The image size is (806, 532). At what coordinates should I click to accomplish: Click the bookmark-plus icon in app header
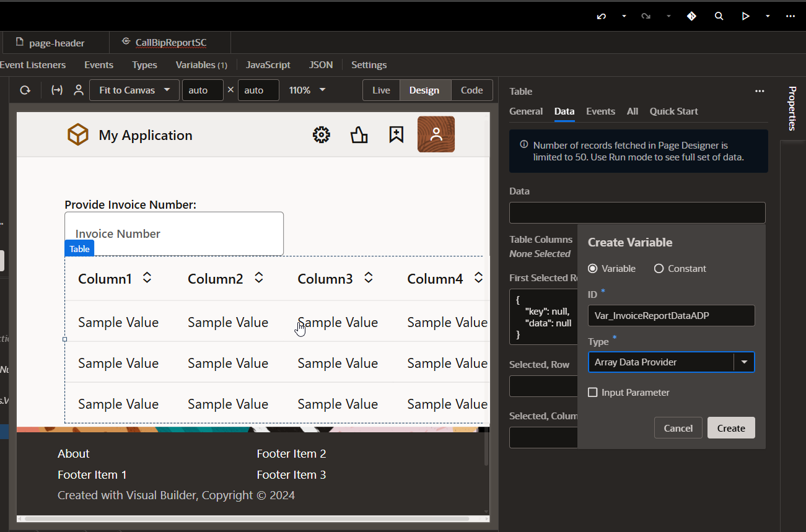396,134
